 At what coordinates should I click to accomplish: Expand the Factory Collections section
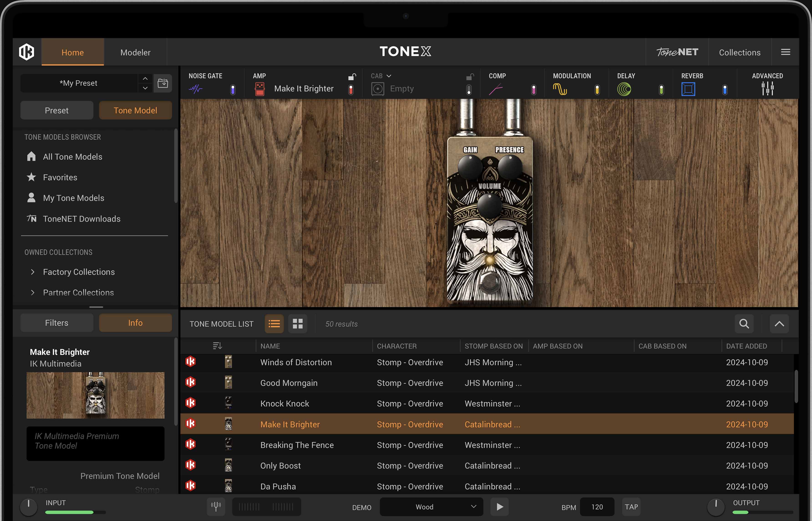(33, 272)
